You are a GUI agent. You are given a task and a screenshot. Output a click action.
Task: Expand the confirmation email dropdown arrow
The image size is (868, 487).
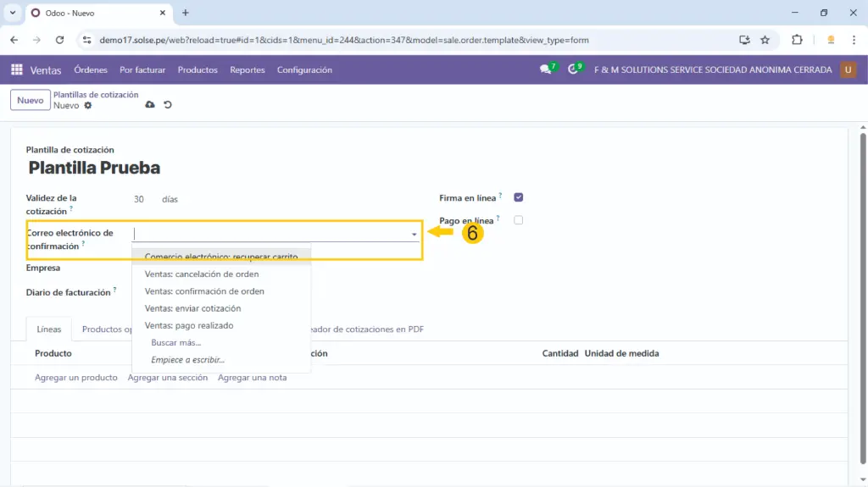[414, 234]
